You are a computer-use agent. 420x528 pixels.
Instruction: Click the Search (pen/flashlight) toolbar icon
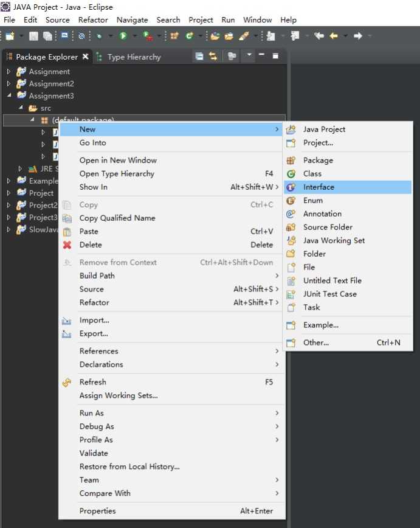(x=244, y=36)
